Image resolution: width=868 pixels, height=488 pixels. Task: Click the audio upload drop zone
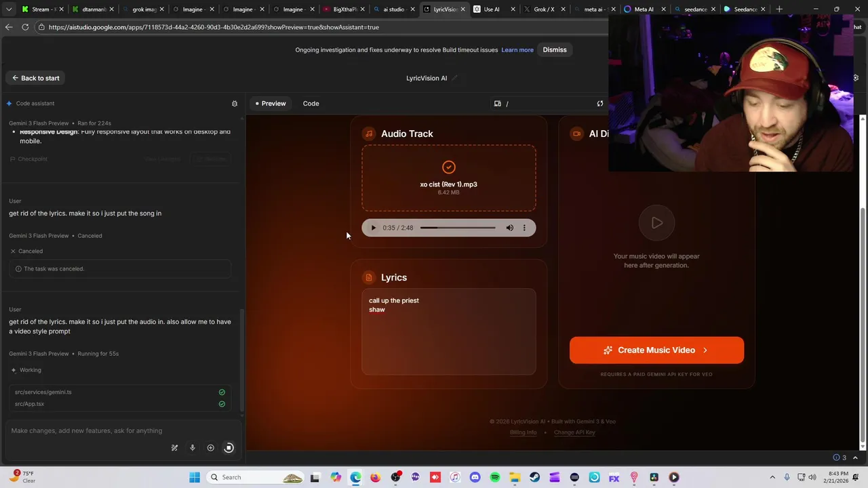click(x=448, y=178)
